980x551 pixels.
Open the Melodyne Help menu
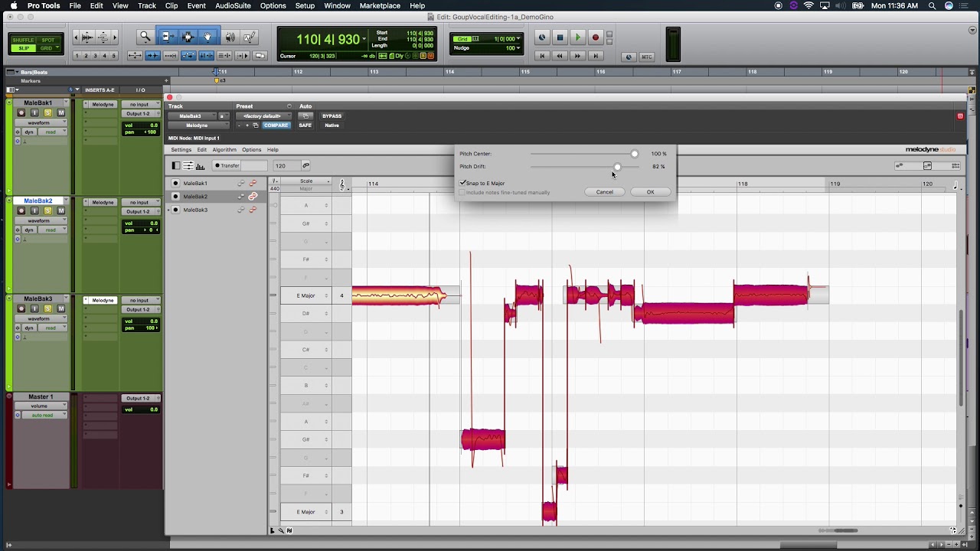pyautogui.click(x=273, y=150)
